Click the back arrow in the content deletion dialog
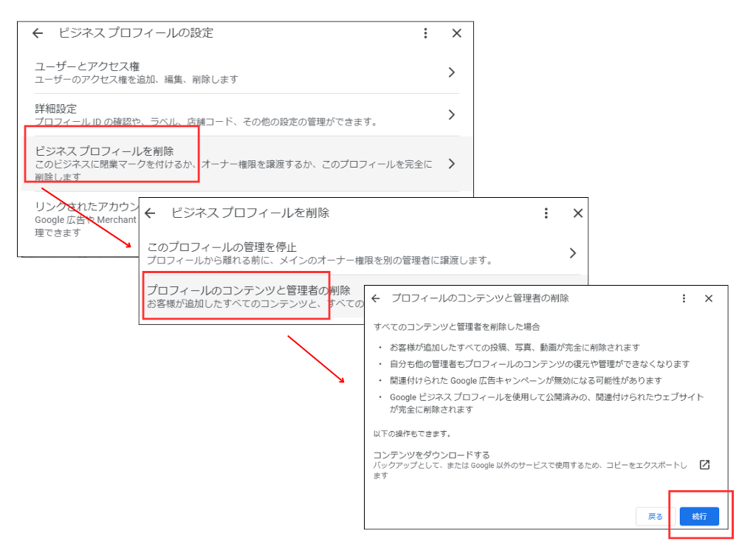Image resolution: width=756 pixels, height=550 pixels. click(x=377, y=298)
